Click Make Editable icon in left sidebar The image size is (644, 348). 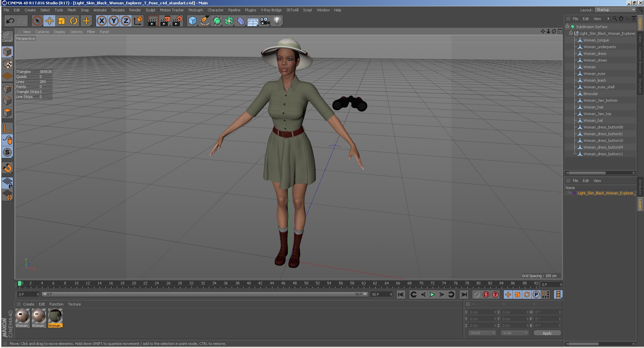pyautogui.click(x=7, y=36)
